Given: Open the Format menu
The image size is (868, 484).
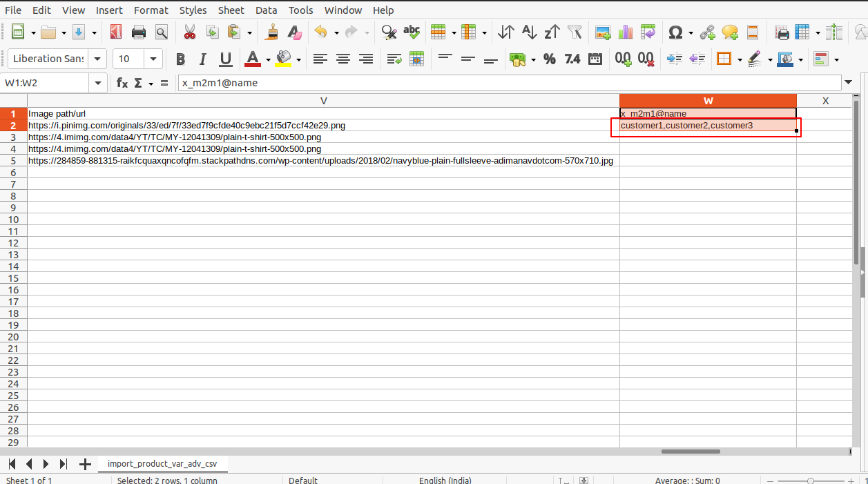Looking at the screenshot, I should [151, 10].
